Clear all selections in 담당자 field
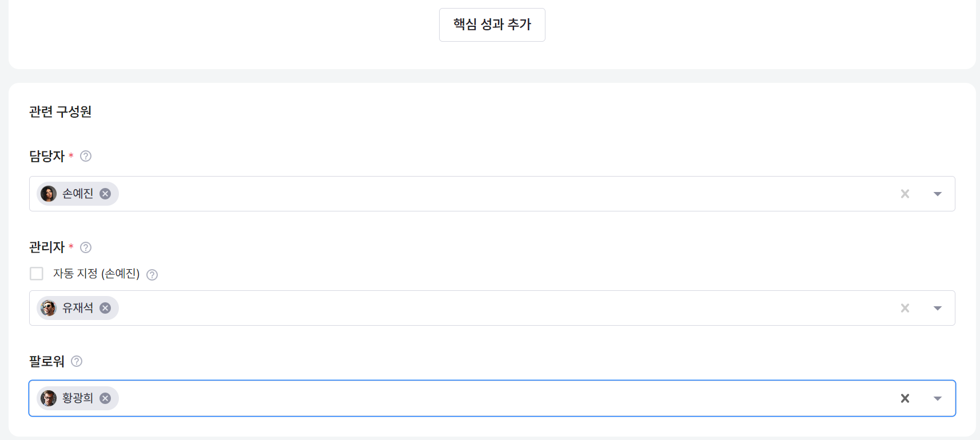Viewport: 980px width, 440px height. [x=905, y=194]
